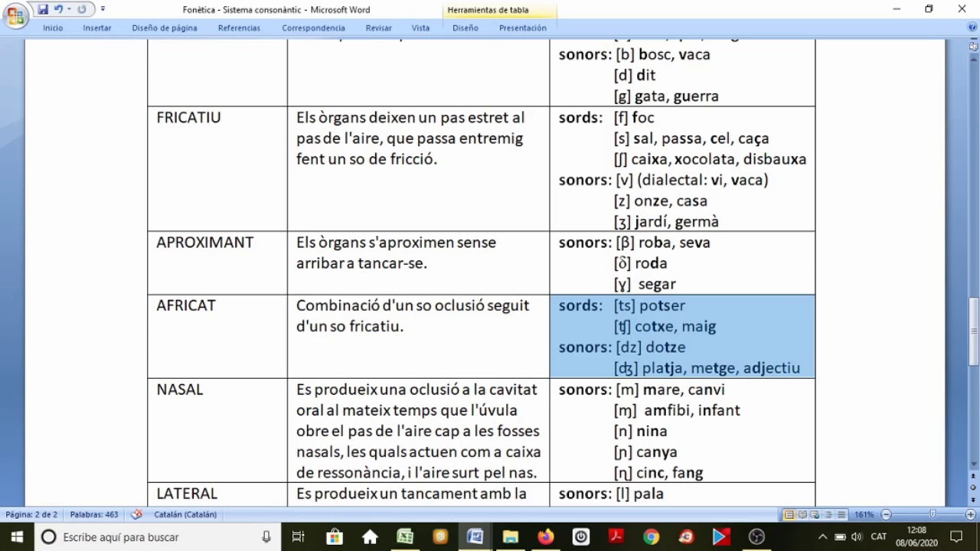980x551 pixels.
Task: Undo the last action
Action: click(x=58, y=9)
